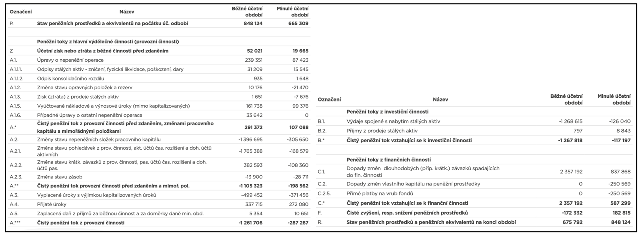Click financing cash flow total 2 357 192 in bold
The width and height of the screenshot is (644, 238).
coord(571,203)
